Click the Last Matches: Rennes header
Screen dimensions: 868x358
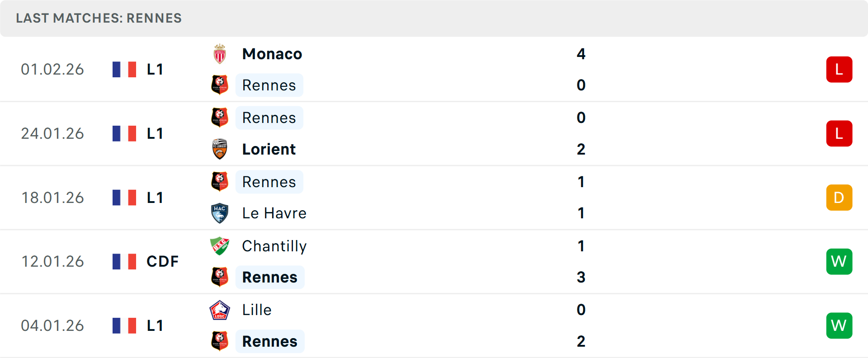tap(99, 18)
